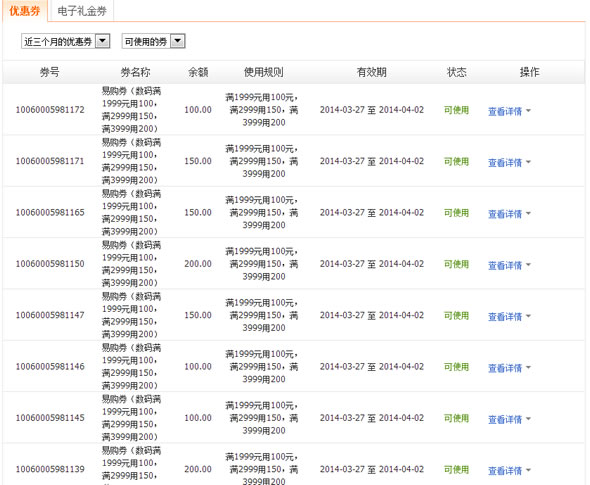
Task: Click the 有效期 column header
Action: [x=372, y=72]
